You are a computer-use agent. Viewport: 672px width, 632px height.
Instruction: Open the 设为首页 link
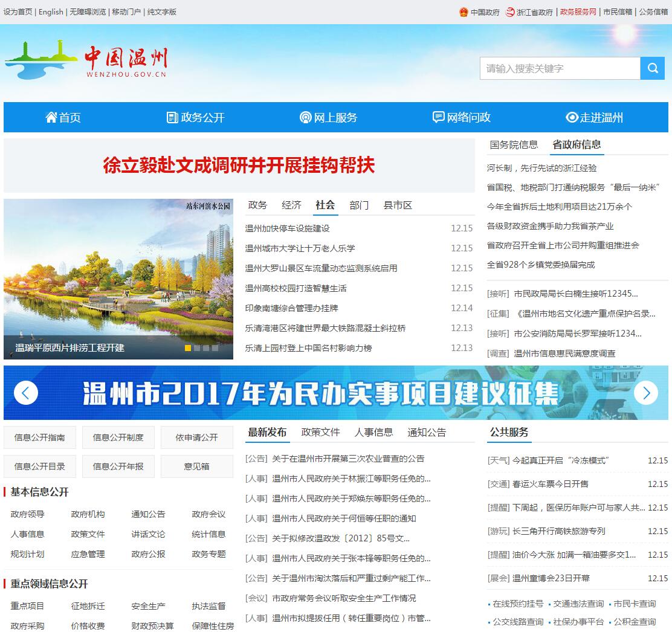(x=18, y=12)
